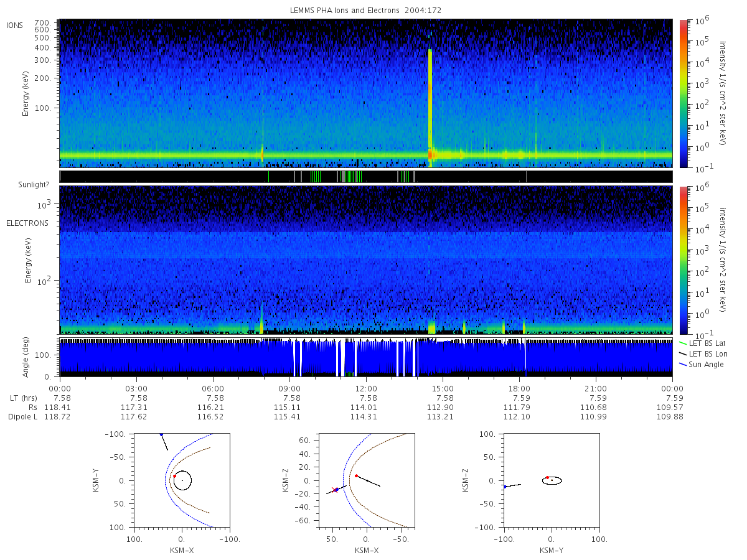
Task: Click the 300. tick on the ion energy axis
Action: (43, 60)
